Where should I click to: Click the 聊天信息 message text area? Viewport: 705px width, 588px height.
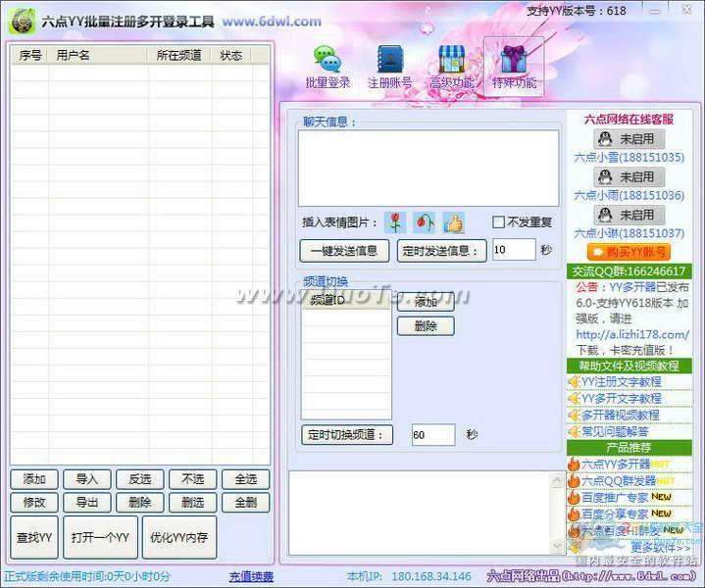coord(428,168)
